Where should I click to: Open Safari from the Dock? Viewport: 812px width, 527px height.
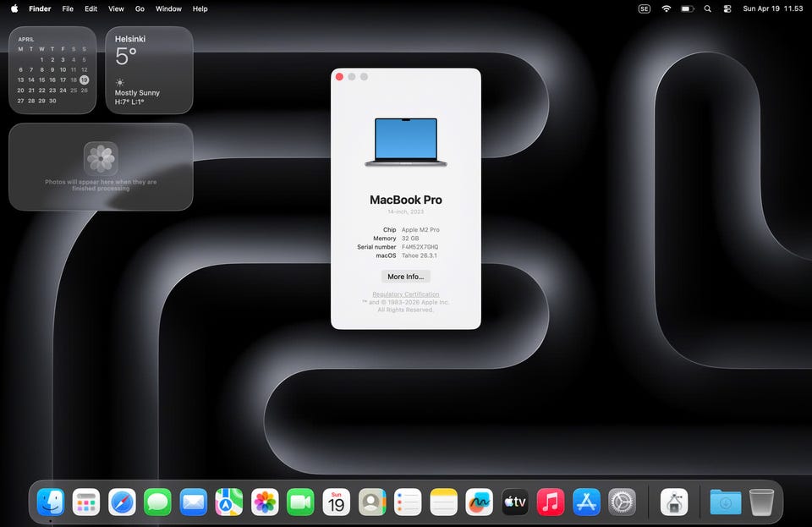pos(122,502)
